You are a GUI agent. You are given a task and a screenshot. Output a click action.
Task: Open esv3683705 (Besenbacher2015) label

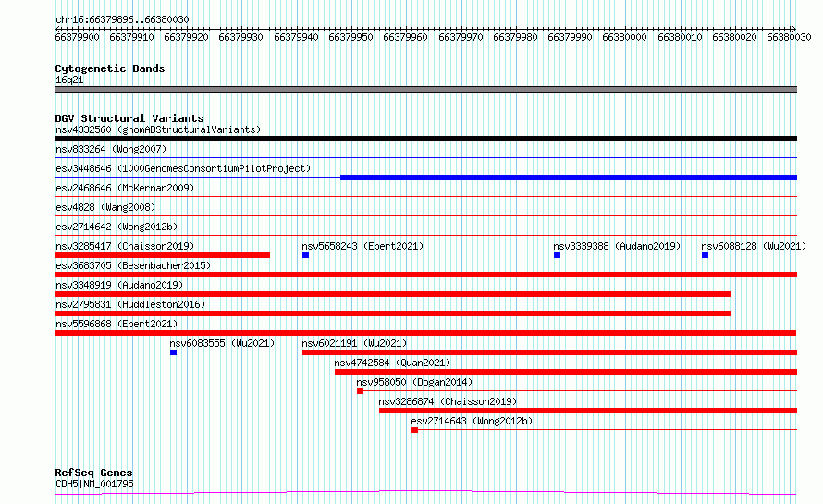click(x=133, y=265)
